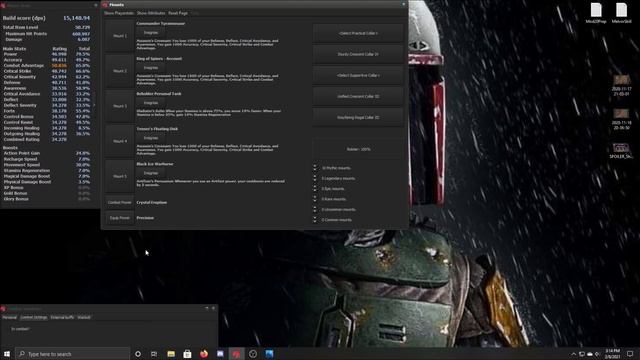Select SPOILER desktop image file
This screenshot has width=640, height=360.
(x=621, y=151)
